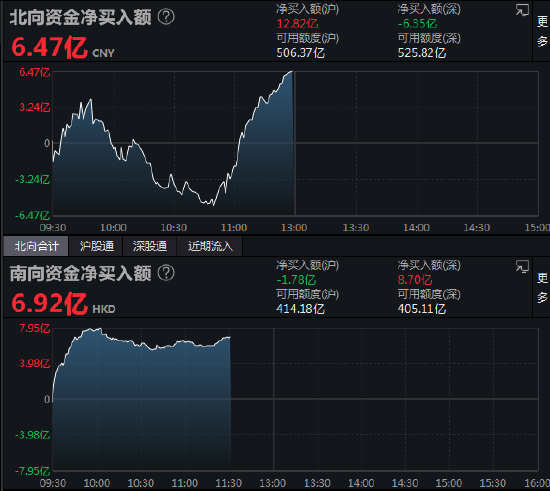Click northbound 沪 quota 506.37亿
This screenshot has width=550, height=491.
(x=300, y=53)
